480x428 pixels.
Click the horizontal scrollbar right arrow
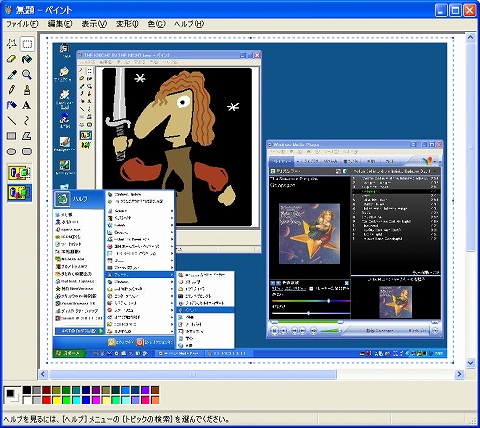tap(460, 374)
